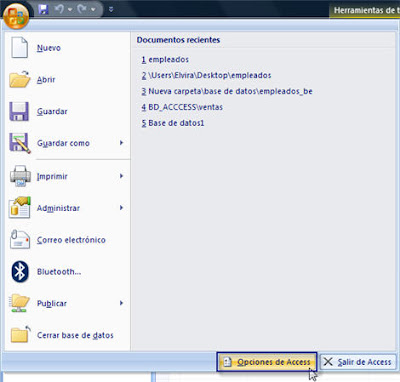Open recent file \Users\Elvira\Desktop\empleados

tap(206, 75)
